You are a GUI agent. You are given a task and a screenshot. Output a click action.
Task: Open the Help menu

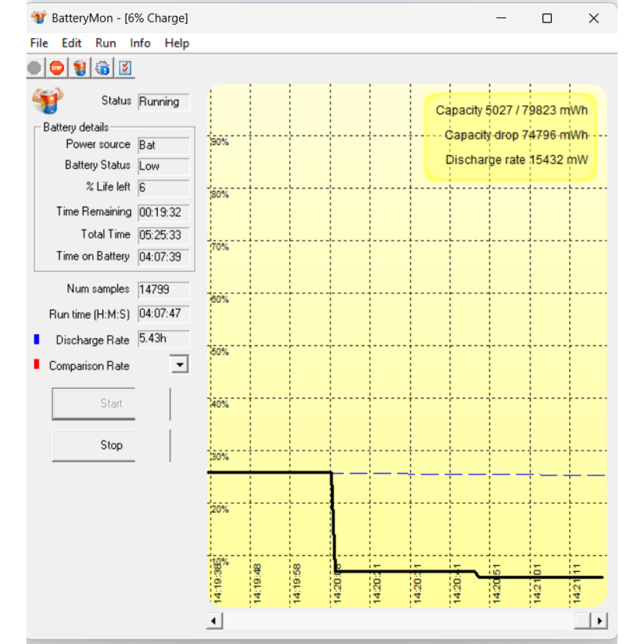coord(176,43)
